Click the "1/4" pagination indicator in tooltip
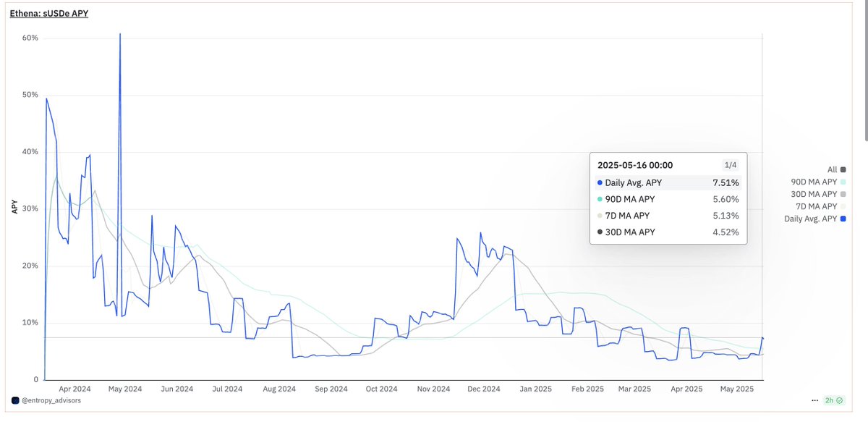Viewport: 868px width, 422px height. coord(731,165)
